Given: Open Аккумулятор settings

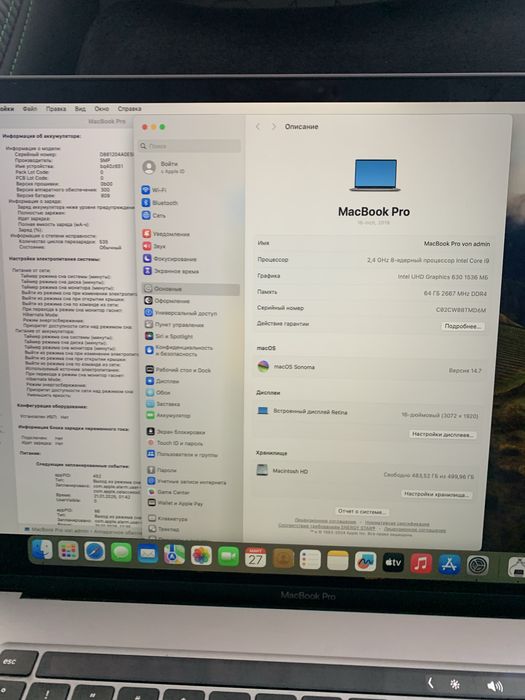Looking at the screenshot, I should pyautogui.click(x=168, y=415).
